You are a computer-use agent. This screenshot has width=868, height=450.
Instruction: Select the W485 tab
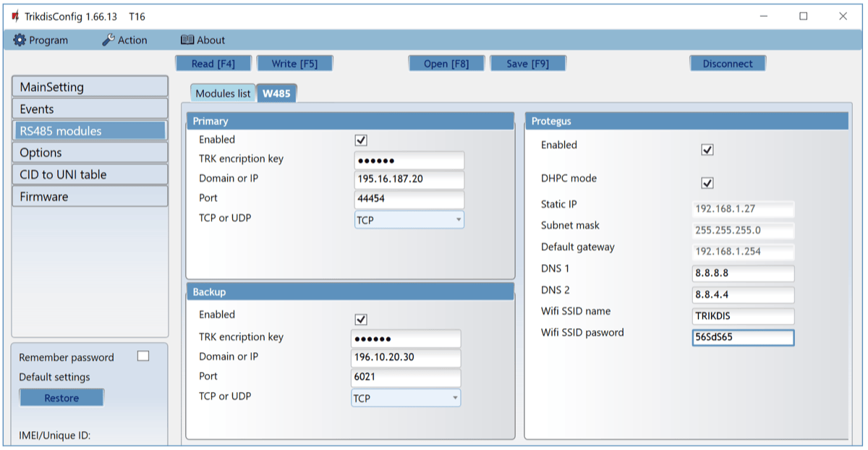[x=276, y=93]
